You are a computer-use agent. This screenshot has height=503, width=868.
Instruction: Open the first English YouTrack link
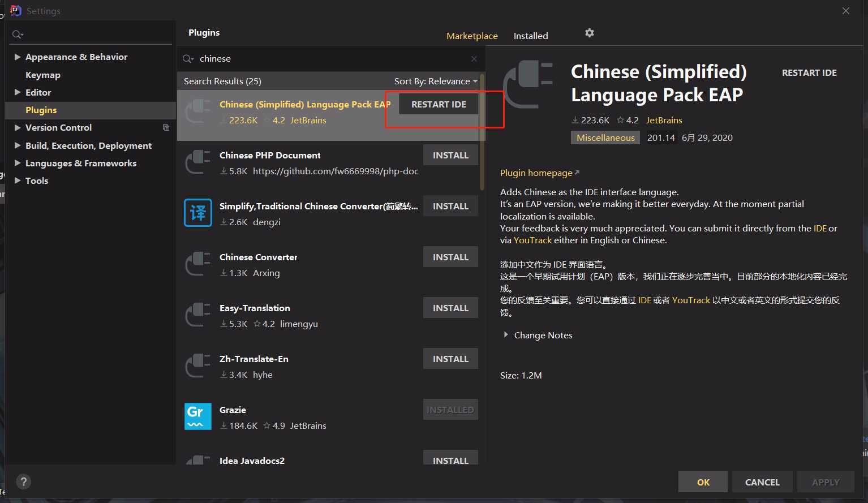click(x=532, y=240)
